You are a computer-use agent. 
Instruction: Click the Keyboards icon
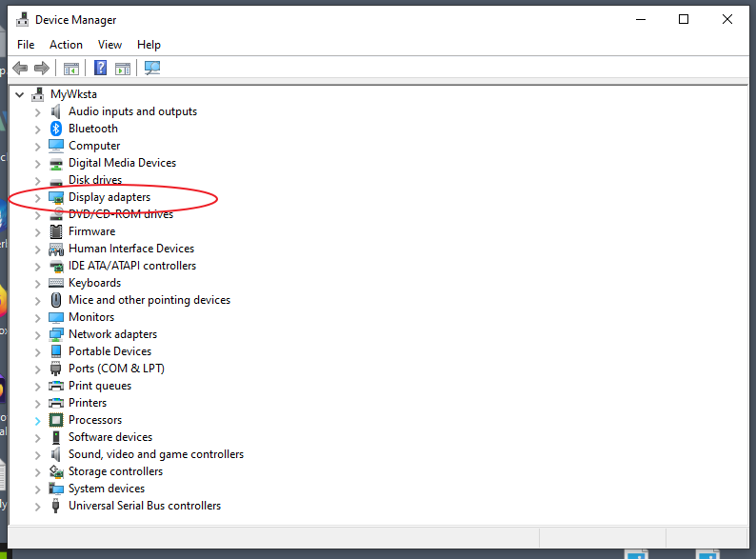click(56, 283)
